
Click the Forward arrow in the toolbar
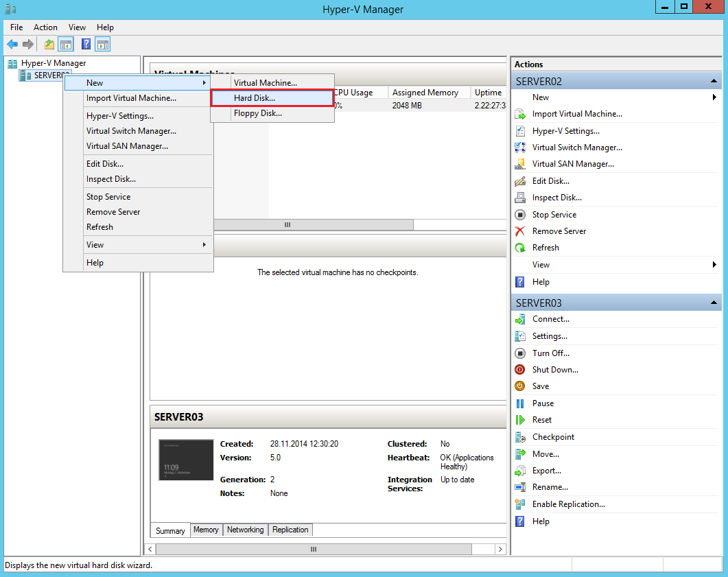(x=28, y=45)
